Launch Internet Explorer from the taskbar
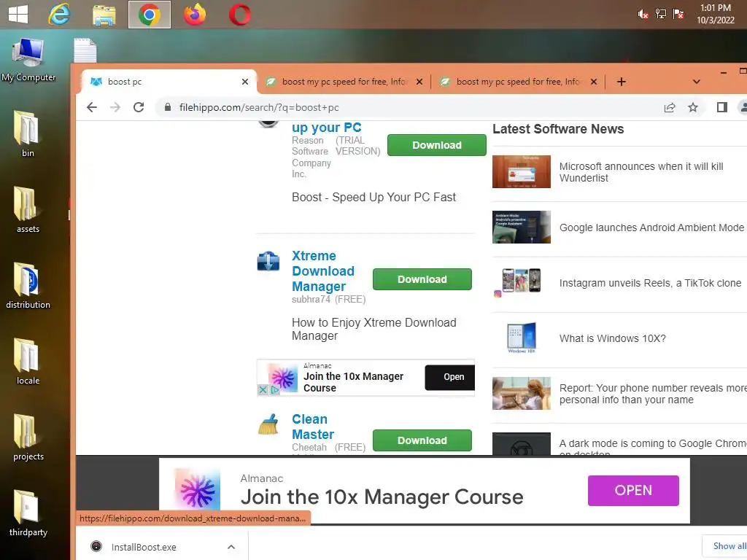The image size is (747, 560). click(x=59, y=15)
